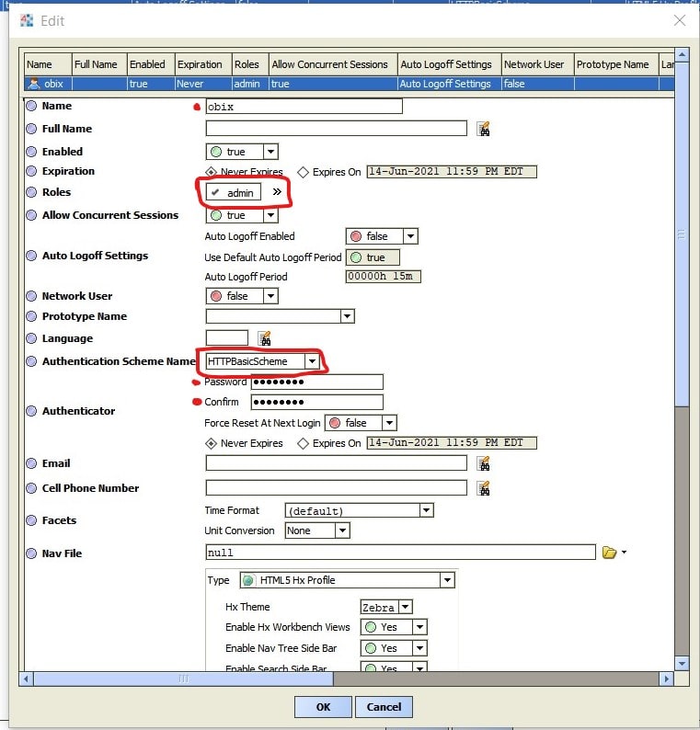Click the Expiration property circle icon

tap(31, 171)
